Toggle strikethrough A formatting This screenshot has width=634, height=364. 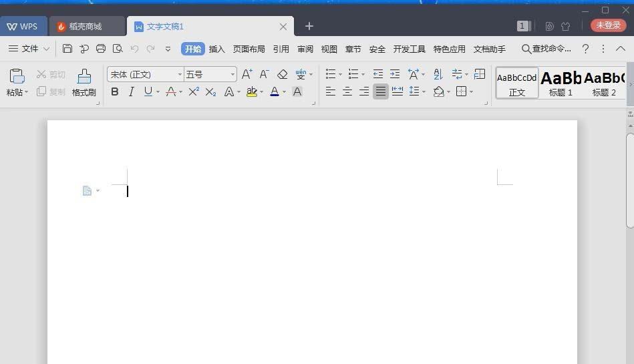pyautogui.click(x=171, y=92)
